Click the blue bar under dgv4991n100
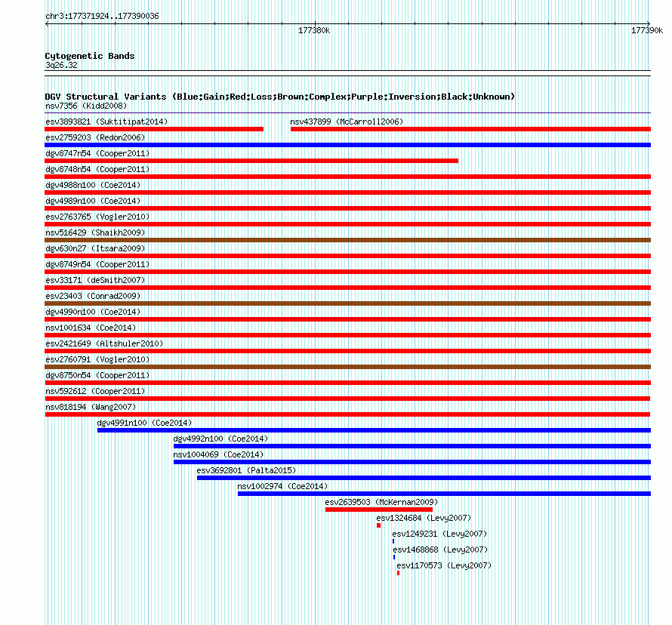This screenshot has height=625, width=672. [375, 430]
